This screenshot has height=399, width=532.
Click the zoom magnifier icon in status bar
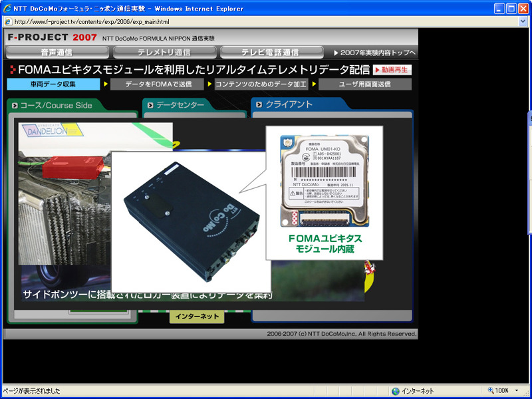click(x=491, y=390)
